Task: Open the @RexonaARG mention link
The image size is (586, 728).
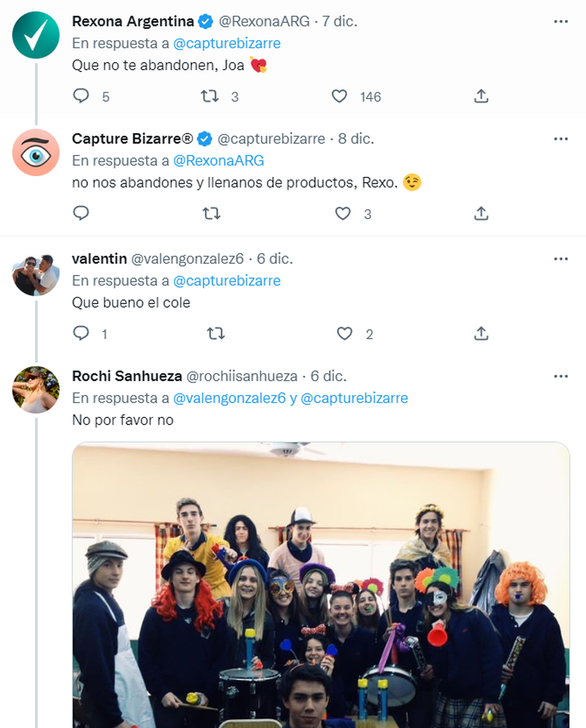Action: tap(218, 161)
